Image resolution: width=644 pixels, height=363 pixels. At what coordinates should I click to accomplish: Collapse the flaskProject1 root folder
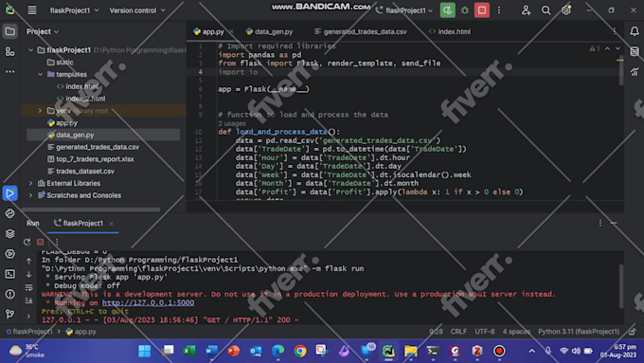coord(31,50)
